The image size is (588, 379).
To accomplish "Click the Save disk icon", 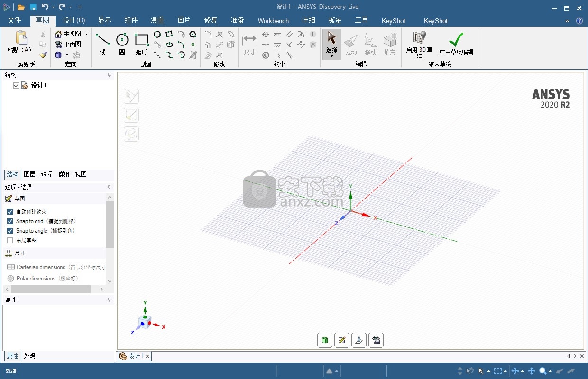I will pos(33,7).
